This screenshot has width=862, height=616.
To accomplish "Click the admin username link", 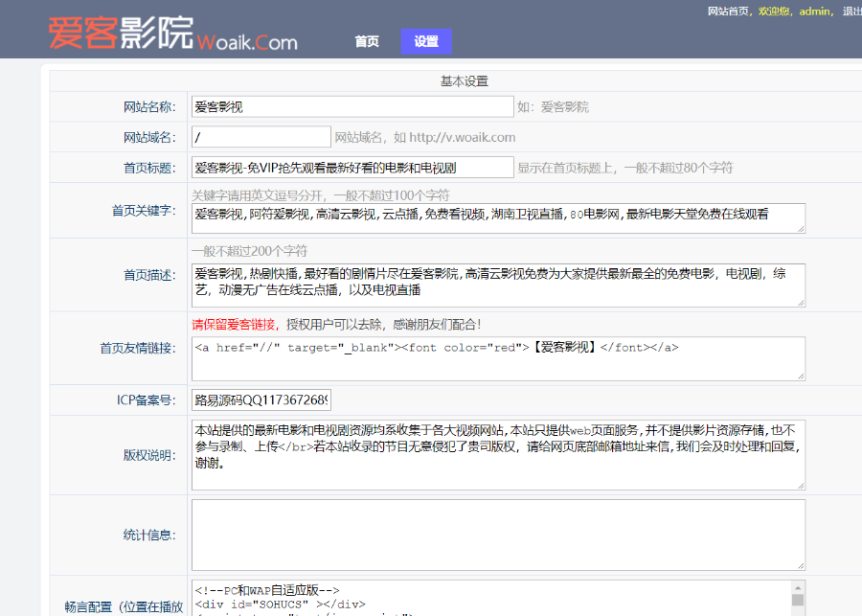I will [x=814, y=11].
